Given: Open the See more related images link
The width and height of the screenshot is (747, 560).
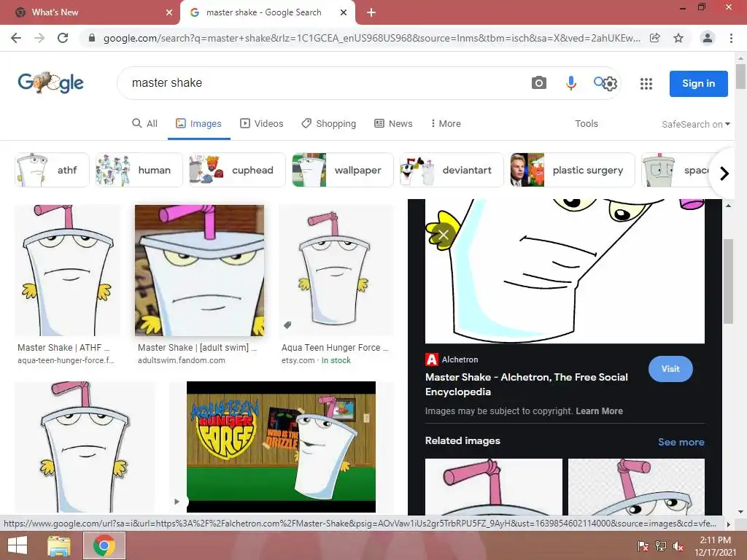Looking at the screenshot, I should [x=681, y=442].
